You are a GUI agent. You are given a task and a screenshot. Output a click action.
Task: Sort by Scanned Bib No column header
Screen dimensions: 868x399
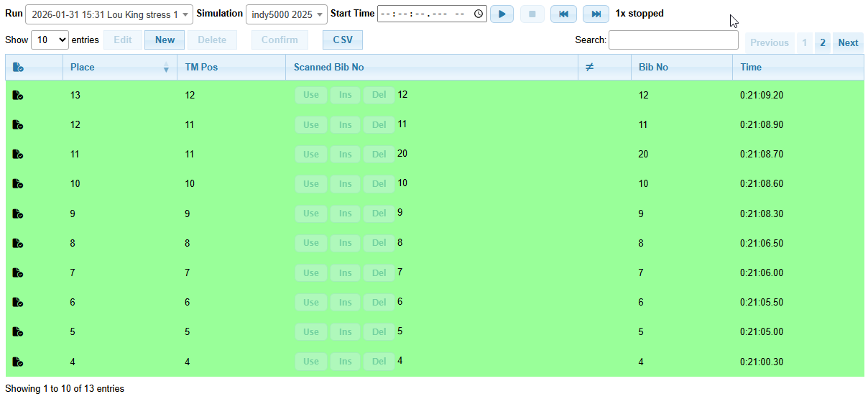432,67
